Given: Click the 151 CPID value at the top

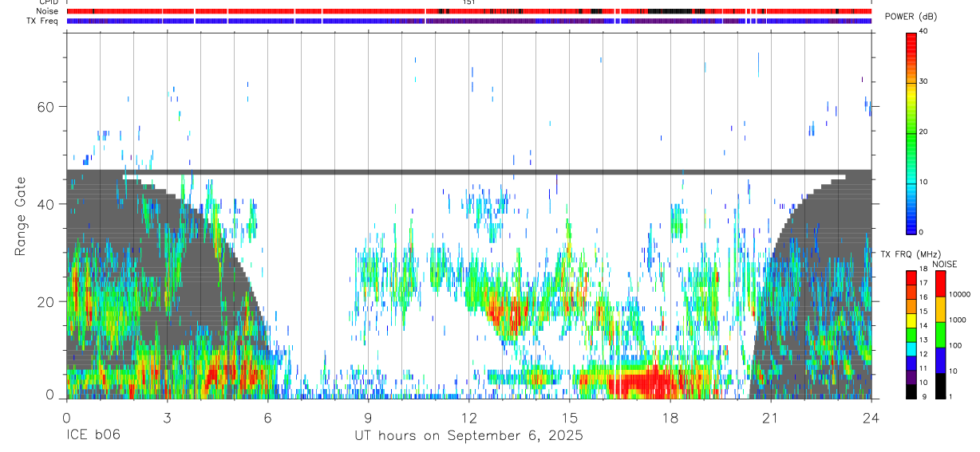Looking at the screenshot, I should coord(469,2).
